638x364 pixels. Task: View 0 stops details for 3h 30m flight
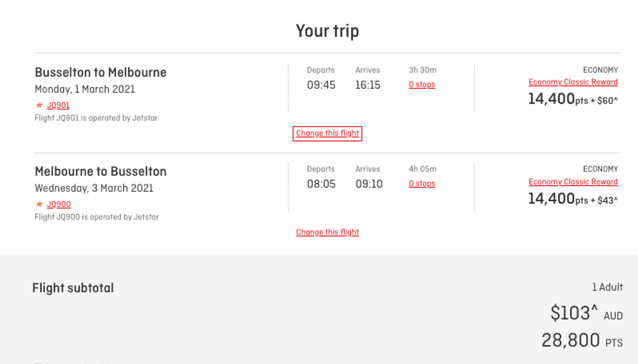click(422, 84)
